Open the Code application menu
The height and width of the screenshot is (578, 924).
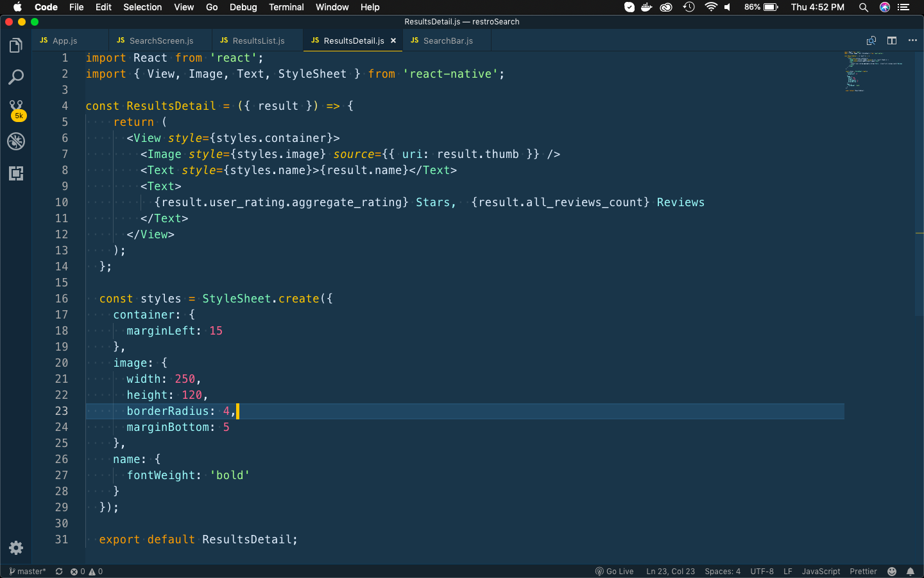tap(46, 7)
